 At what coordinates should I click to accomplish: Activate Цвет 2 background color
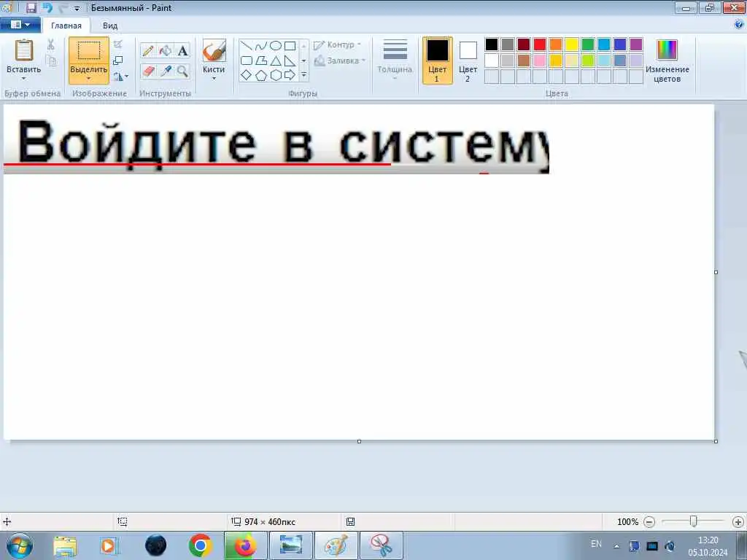tap(468, 61)
